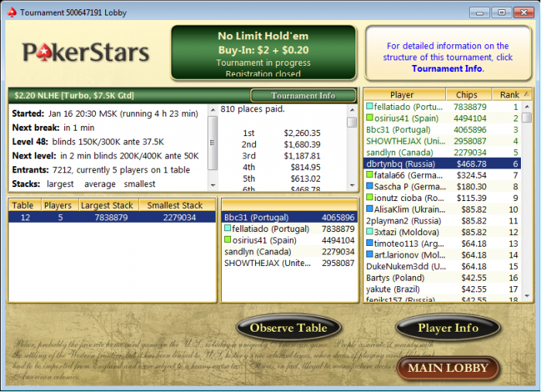Select Bbc31 (Portugal) rank 3 row
Viewport: 541px width, 392px height.
[443, 129]
